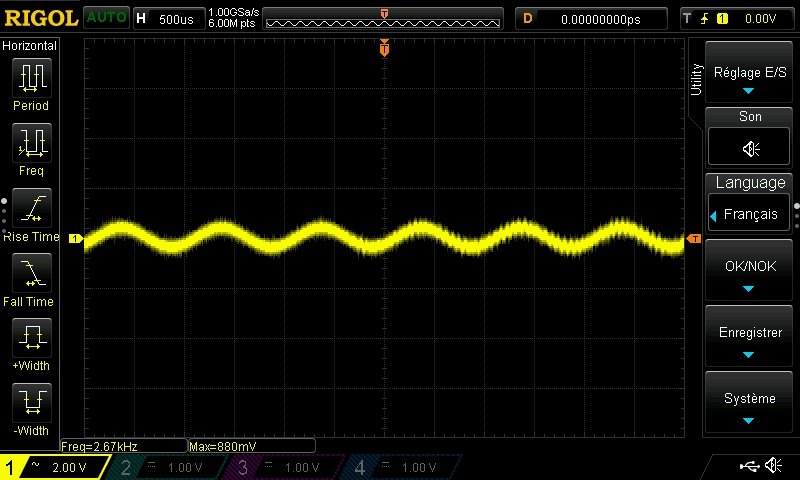Click the channel 1 AC coupling symbol

click(x=35, y=464)
